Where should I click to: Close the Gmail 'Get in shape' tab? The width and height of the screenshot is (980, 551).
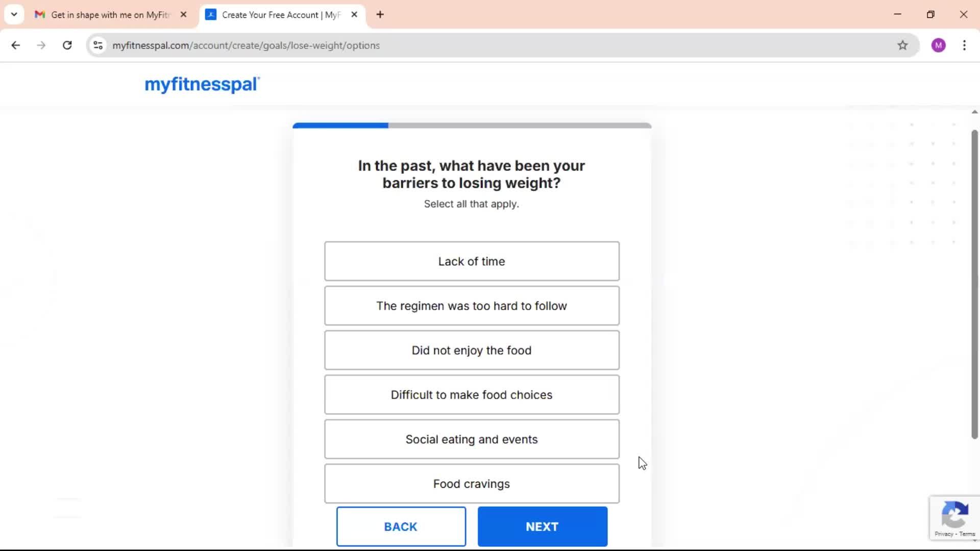coord(183,15)
